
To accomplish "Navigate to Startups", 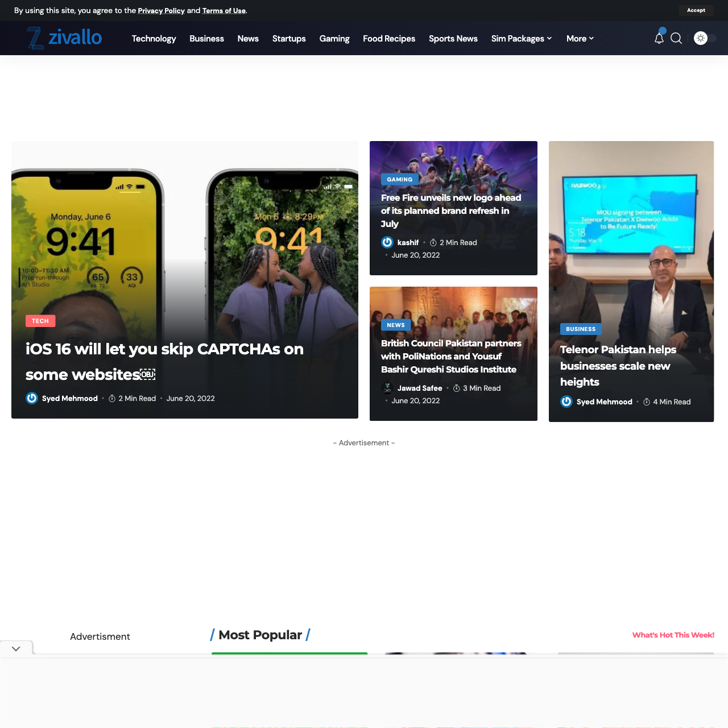I will tap(289, 38).
